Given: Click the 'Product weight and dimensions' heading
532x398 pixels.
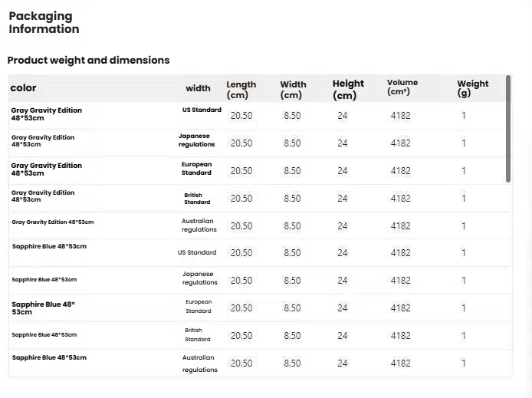Looking at the screenshot, I should [88, 60].
